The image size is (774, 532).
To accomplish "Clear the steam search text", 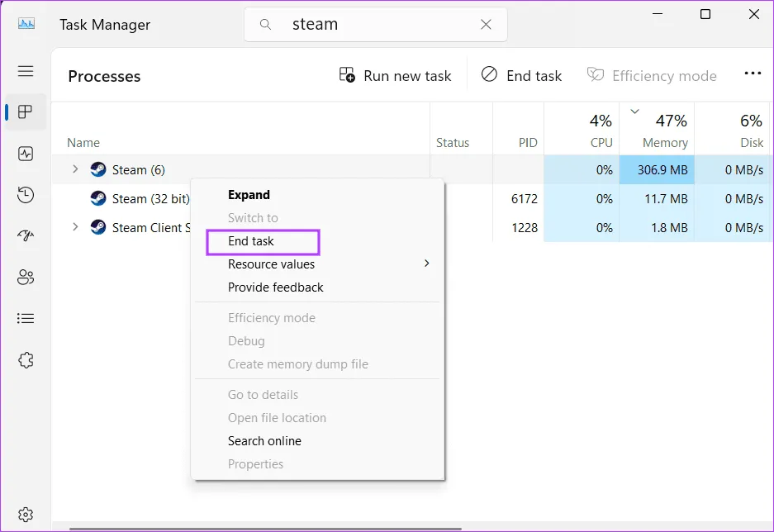I will tap(487, 25).
